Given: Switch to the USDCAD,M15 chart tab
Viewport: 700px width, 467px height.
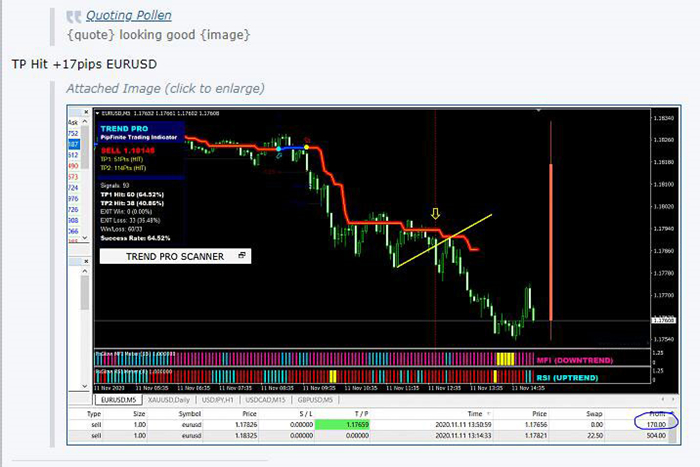Looking at the screenshot, I should (265, 400).
